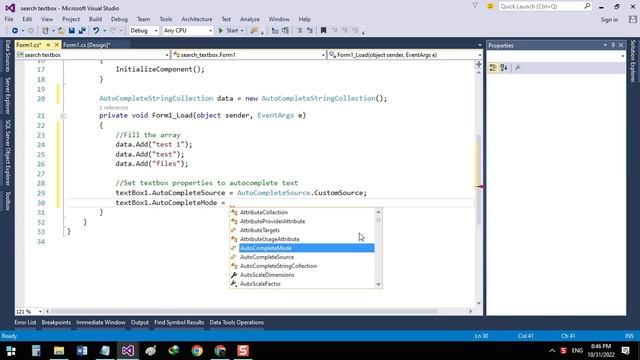Image resolution: width=640 pixels, height=360 pixels.
Task: Open the Debug configuration dropdown
Action: 144,31
